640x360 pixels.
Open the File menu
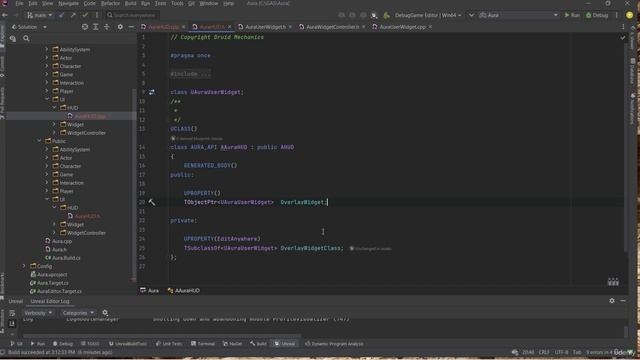[x=19, y=3]
